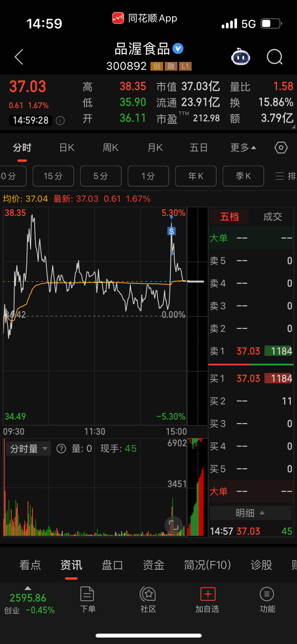Viewport: 297px width, 644px height.
Task: Tap the L1 level tag
Action: 185,66
